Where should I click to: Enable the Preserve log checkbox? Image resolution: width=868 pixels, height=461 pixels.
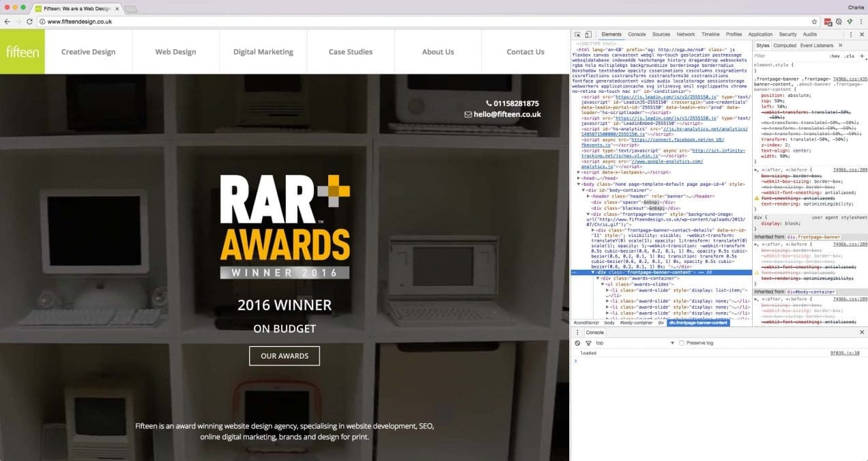point(682,343)
